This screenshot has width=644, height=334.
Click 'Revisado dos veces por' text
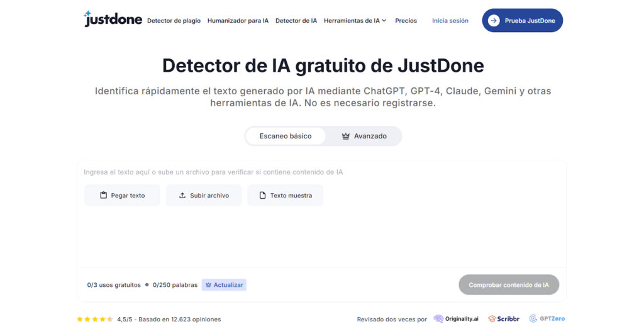pos(392,319)
